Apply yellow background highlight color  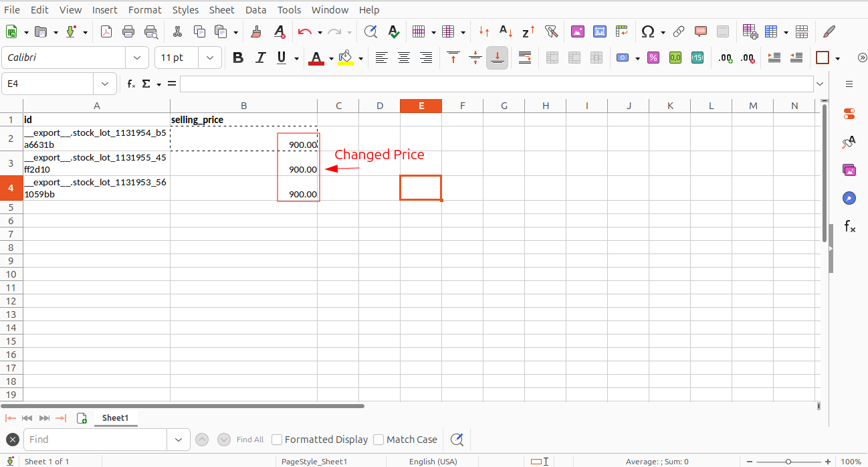click(345, 58)
